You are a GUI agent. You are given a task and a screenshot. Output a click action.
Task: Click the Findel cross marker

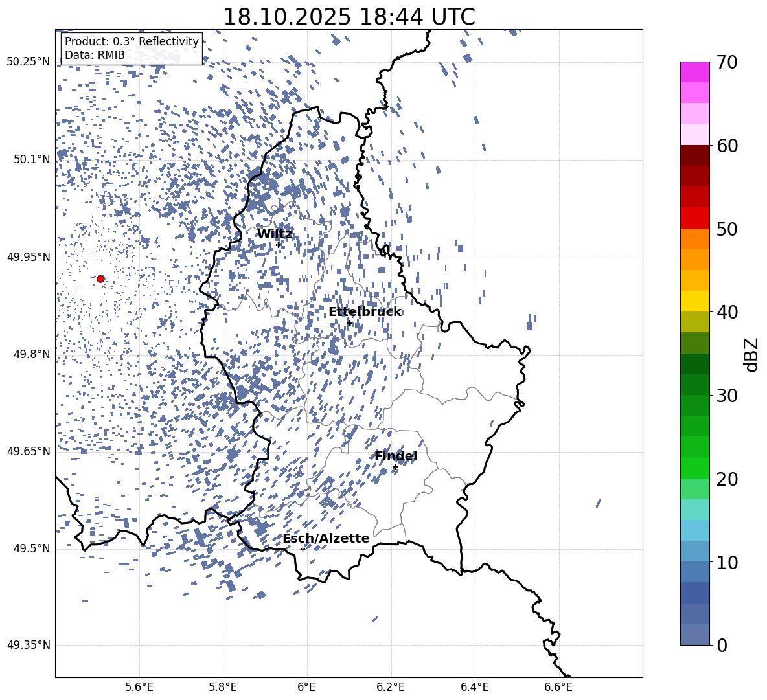[x=395, y=468]
